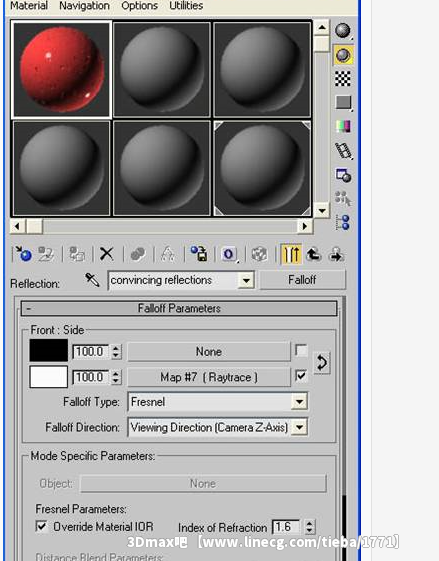The image size is (439, 561).
Task: Open the Options menu
Action: pyautogui.click(x=140, y=6)
